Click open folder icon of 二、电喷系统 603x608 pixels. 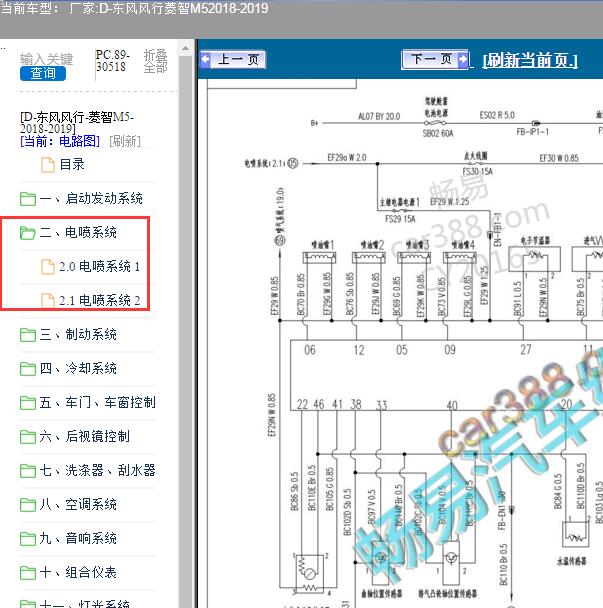pos(28,233)
